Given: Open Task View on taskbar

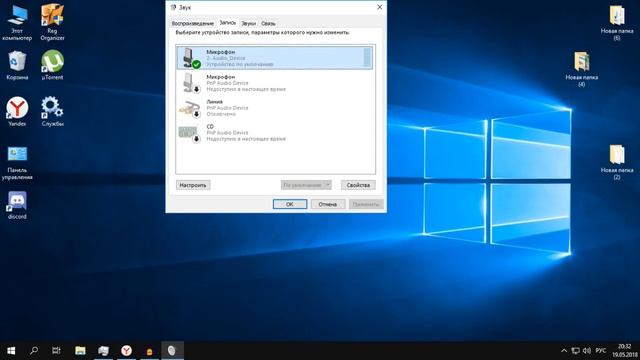Looking at the screenshot, I should tap(56, 351).
